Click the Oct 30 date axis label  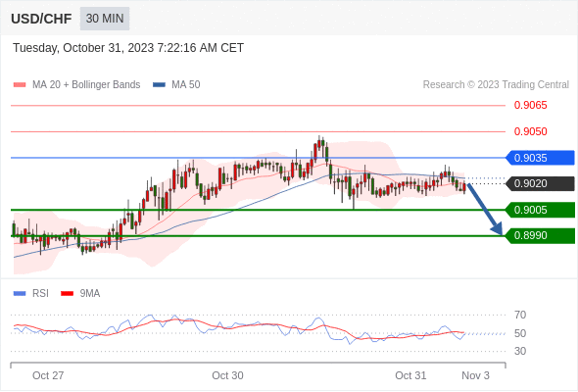point(227,375)
